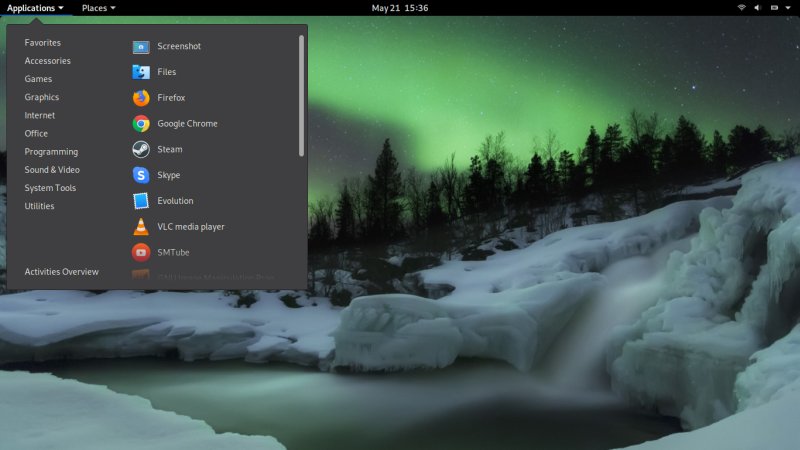Select the Games category
This screenshot has width=800, height=450.
(38, 79)
